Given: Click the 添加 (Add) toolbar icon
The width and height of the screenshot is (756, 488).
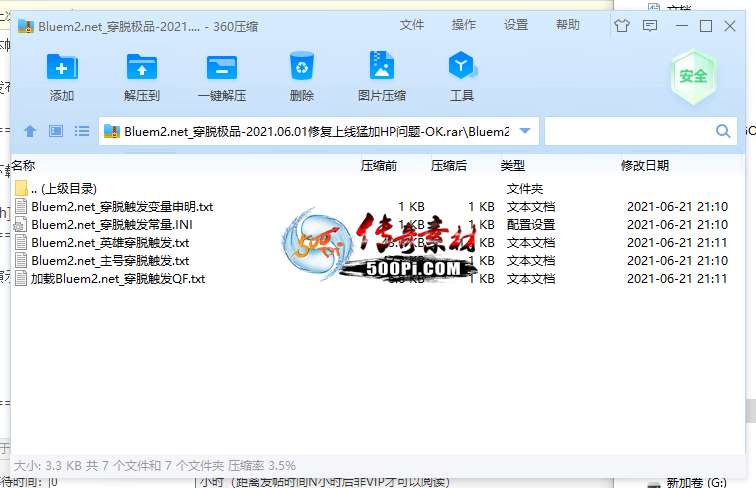Looking at the screenshot, I should [x=62, y=68].
